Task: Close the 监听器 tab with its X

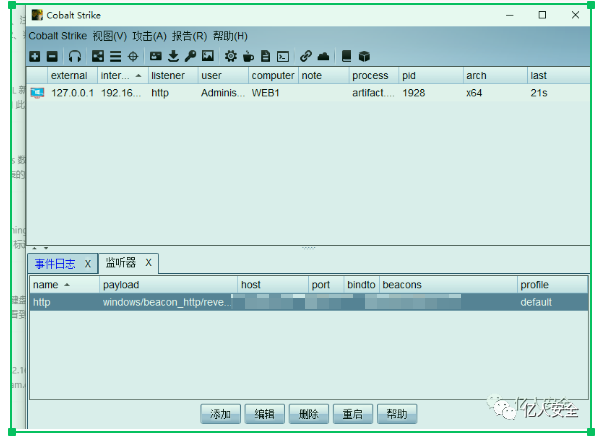Action: click(148, 262)
